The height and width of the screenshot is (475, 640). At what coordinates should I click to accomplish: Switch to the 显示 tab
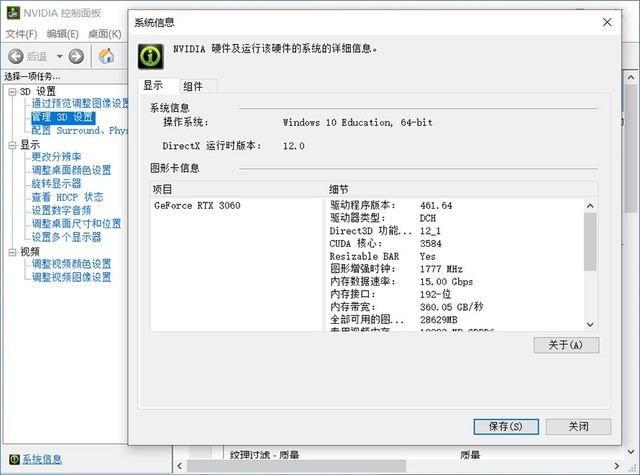click(x=159, y=86)
